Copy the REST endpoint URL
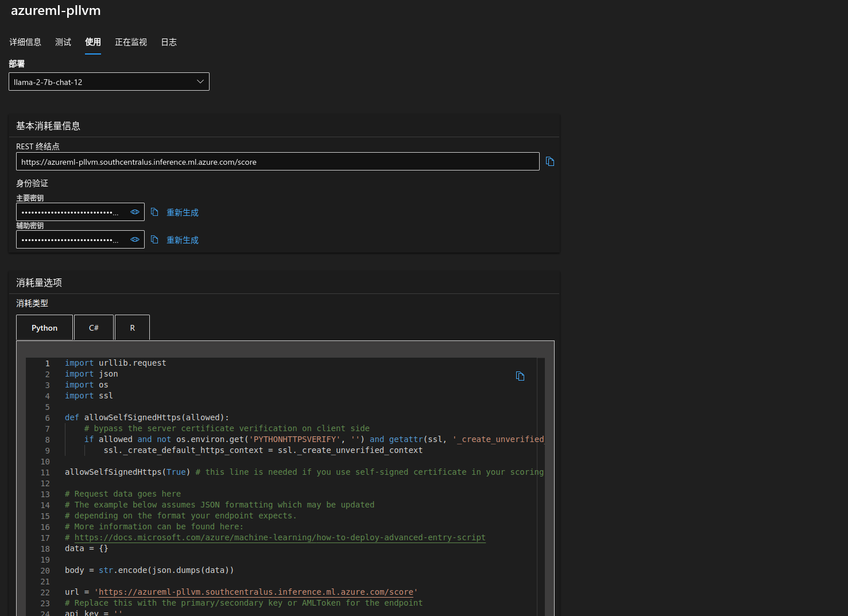This screenshot has width=848, height=616. pyautogui.click(x=550, y=161)
